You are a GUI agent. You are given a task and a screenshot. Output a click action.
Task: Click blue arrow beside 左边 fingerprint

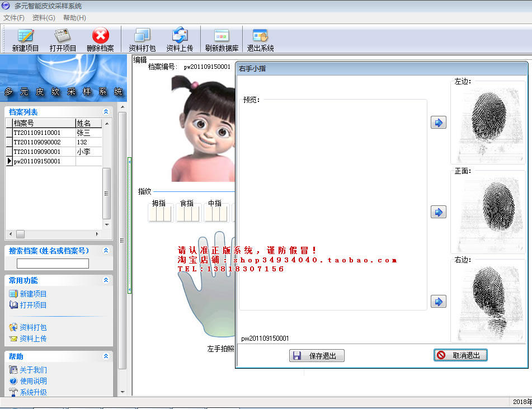click(x=439, y=123)
